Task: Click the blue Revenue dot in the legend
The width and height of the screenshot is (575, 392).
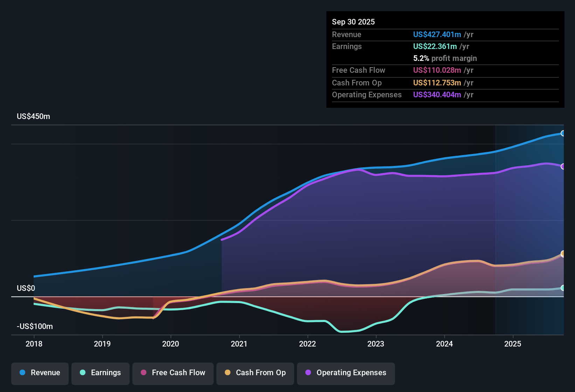Action: coord(22,373)
